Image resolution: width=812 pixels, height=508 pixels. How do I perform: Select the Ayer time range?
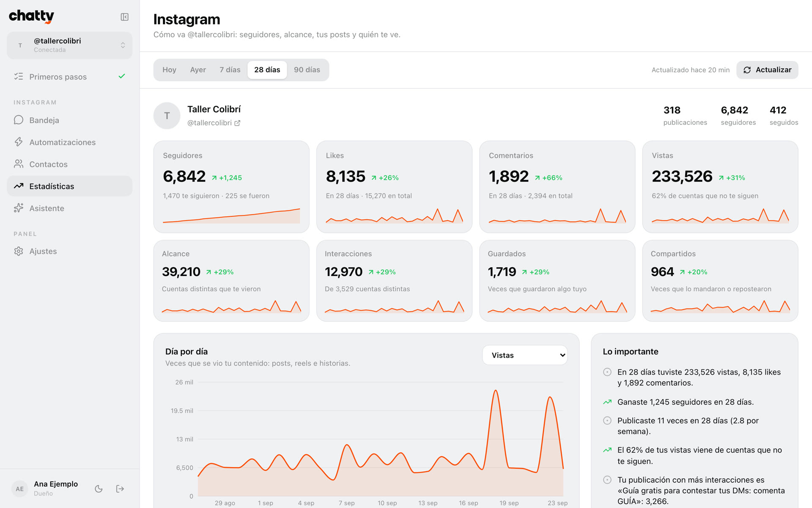(198, 70)
